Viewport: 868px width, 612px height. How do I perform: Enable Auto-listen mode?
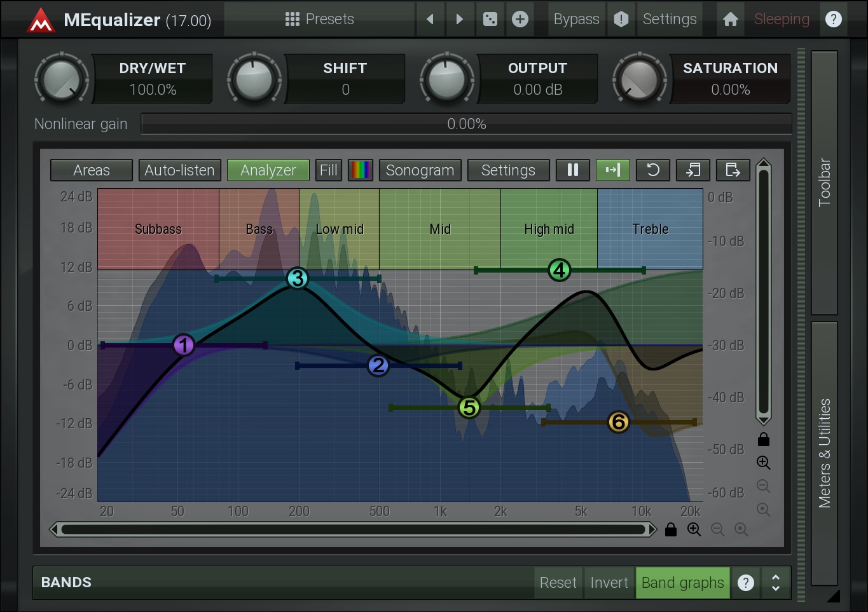click(x=179, y=170)
